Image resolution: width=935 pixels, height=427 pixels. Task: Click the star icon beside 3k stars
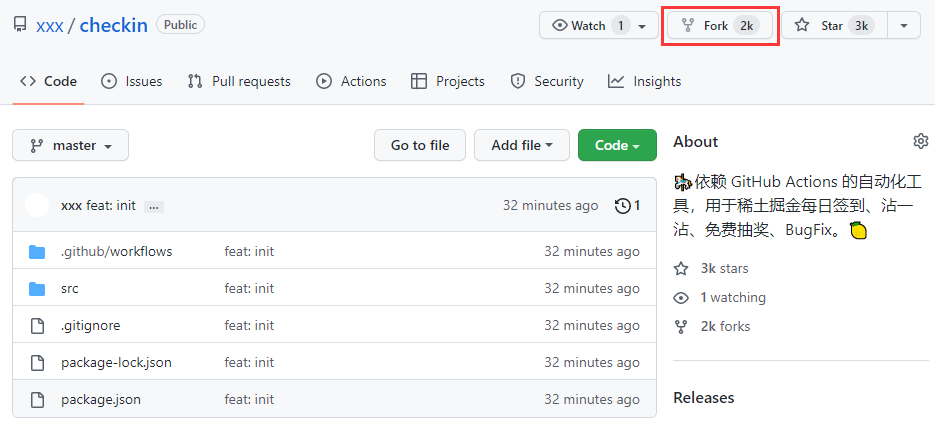681,269
